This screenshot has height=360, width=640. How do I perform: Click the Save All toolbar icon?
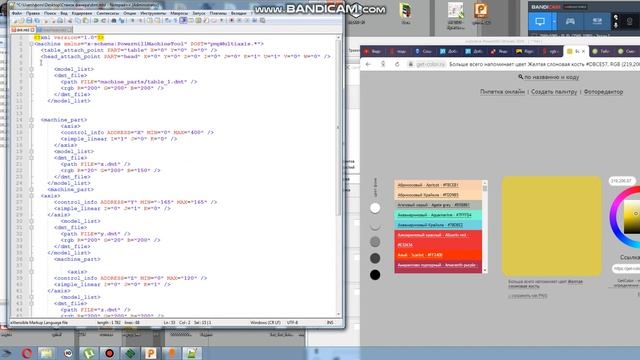click(x=37, y=20)
